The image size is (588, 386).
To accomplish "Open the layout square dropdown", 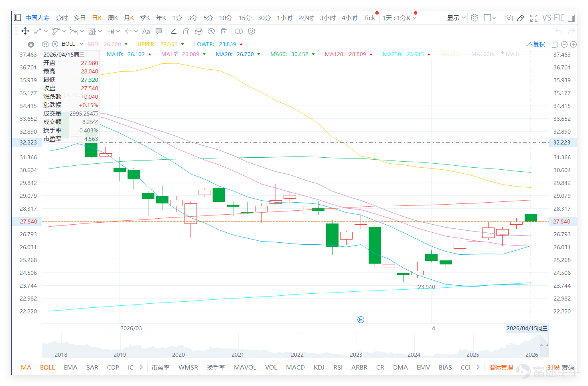I will tap(490, 18).
